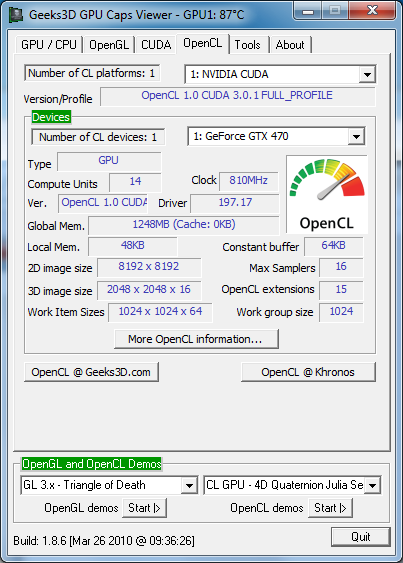
Task: Click the Version/Profile value field
Action: [x=237, y=96]
